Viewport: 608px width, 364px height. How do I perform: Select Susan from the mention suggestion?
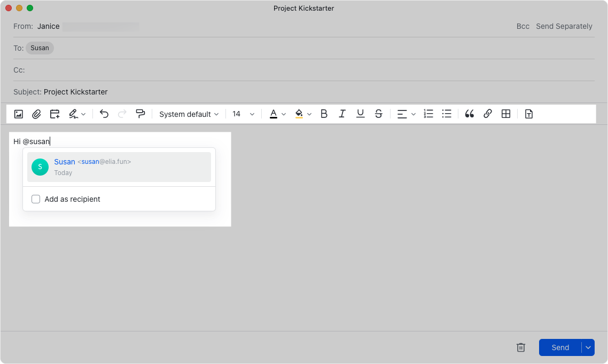click(119, 166)
